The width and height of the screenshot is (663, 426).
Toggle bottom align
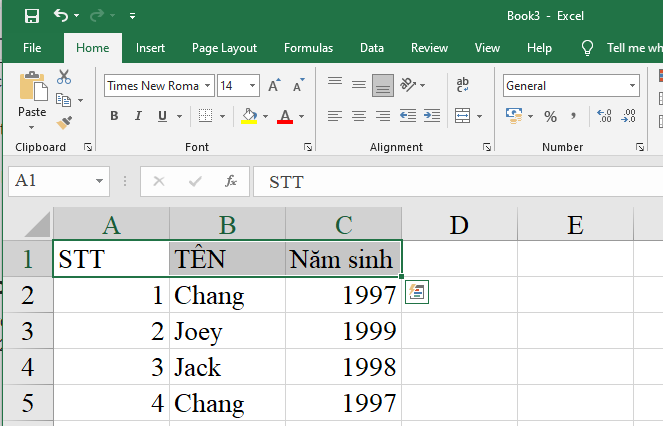(383, 85)
